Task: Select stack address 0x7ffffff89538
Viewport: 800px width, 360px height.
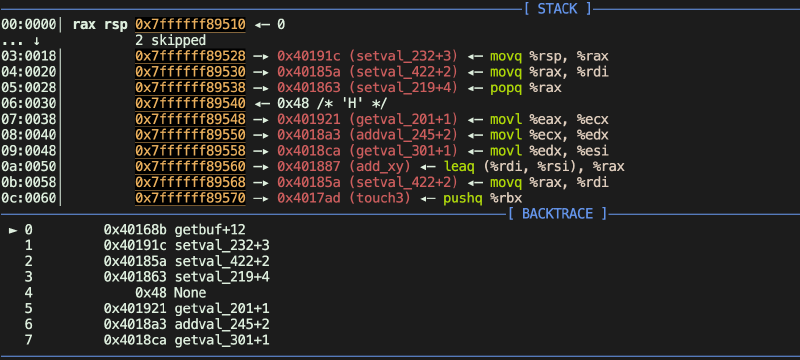Action: coord(190,88)
